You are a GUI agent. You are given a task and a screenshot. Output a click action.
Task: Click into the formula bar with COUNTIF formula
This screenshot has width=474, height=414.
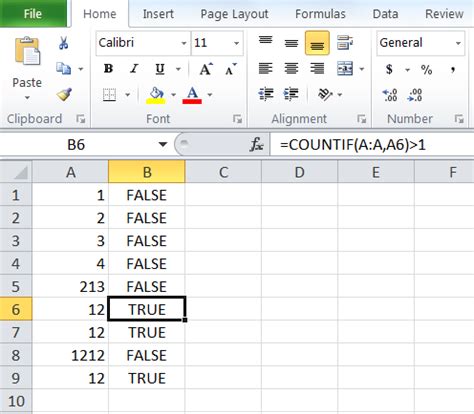point(372,145)
